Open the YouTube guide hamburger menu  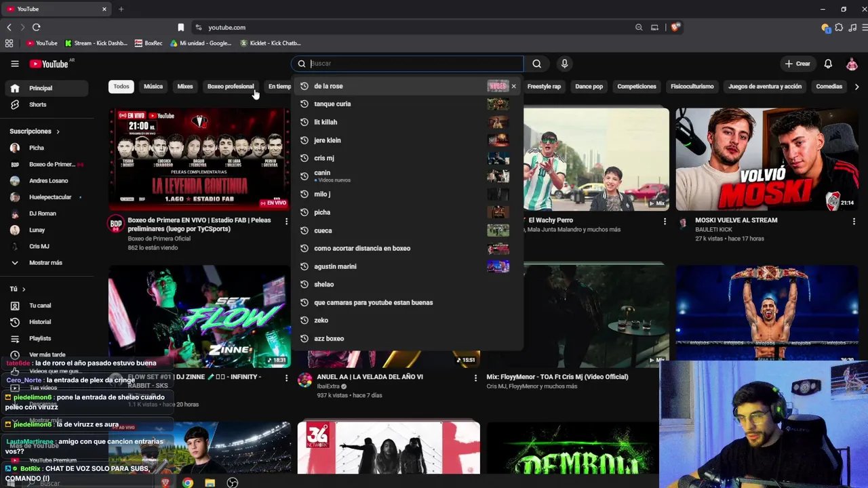pos(15,64)
